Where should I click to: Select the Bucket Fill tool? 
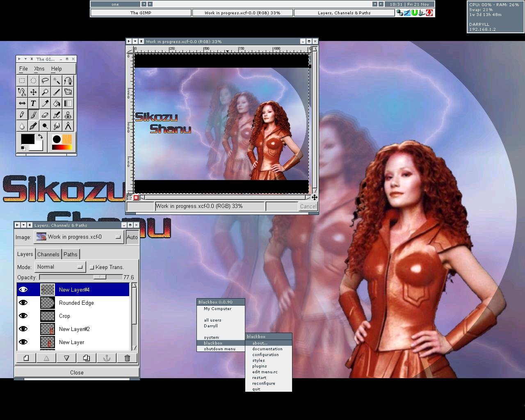click(57, 103)
